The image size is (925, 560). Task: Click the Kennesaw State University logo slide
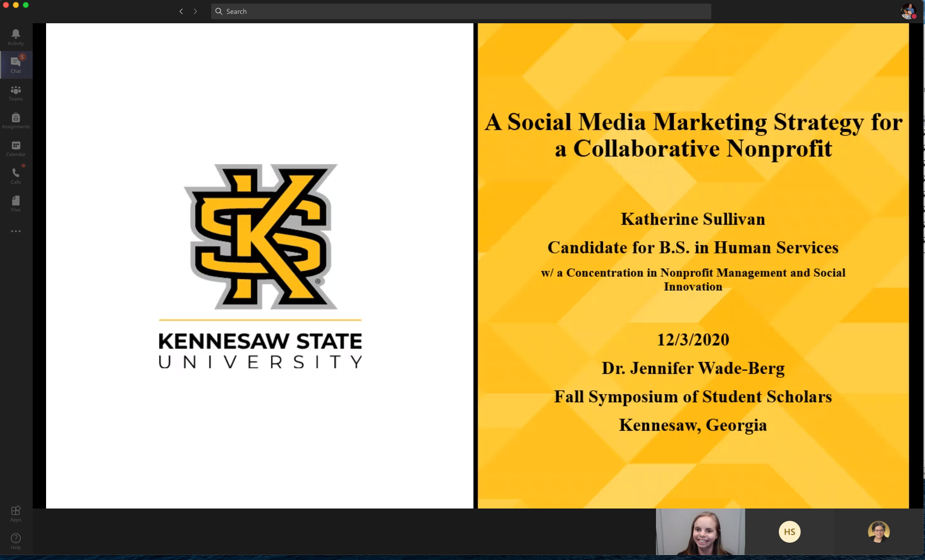pos(260,265)
